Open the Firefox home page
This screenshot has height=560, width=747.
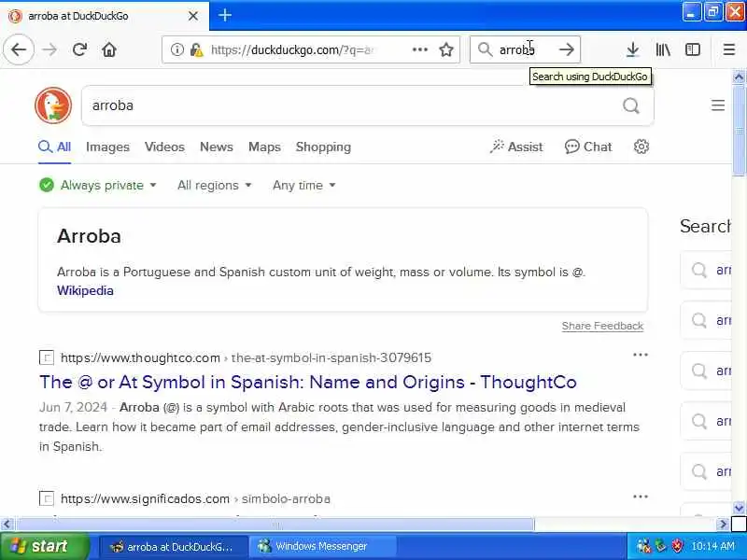click(x=109, y=49)
